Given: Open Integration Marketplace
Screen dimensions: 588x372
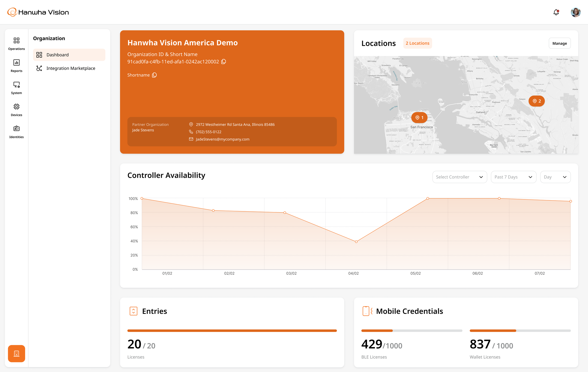Looking at the screenshot, I should click(69, 68).
